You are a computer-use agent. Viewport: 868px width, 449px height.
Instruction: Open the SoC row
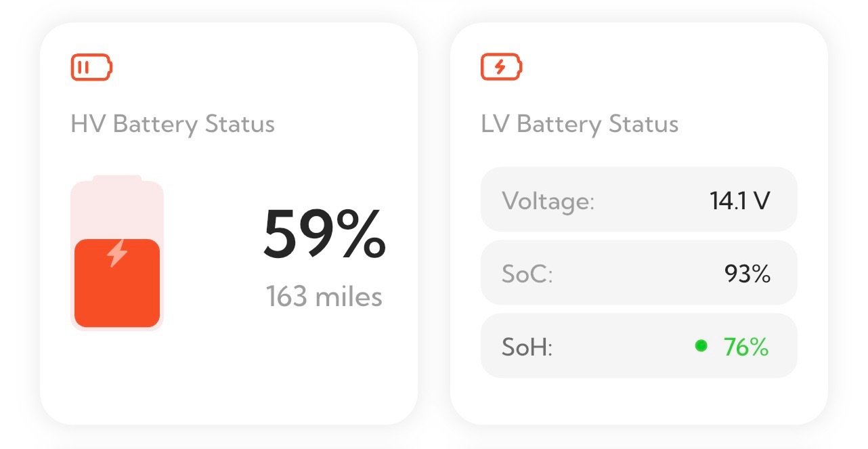[638, 274]
